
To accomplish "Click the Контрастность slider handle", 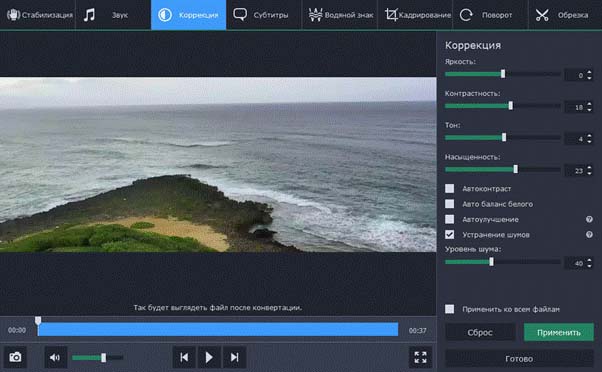I will [511, 106].
